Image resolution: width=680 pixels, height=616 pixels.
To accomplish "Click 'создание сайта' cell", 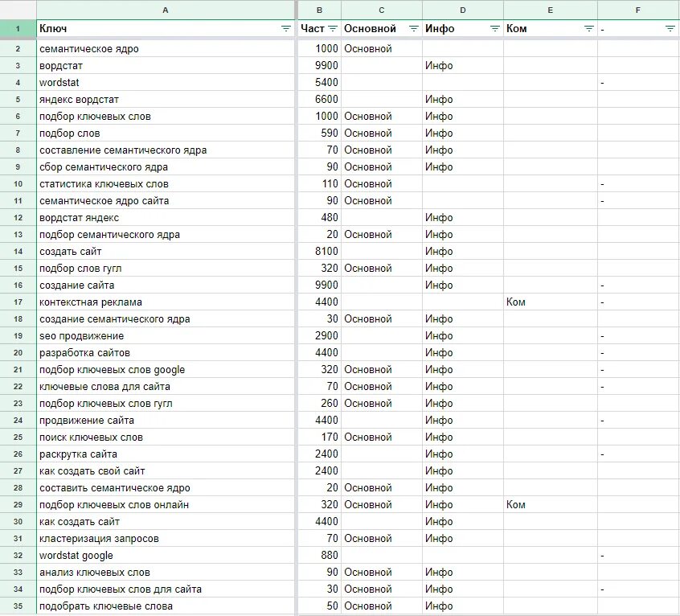I will tap(166, 285).
